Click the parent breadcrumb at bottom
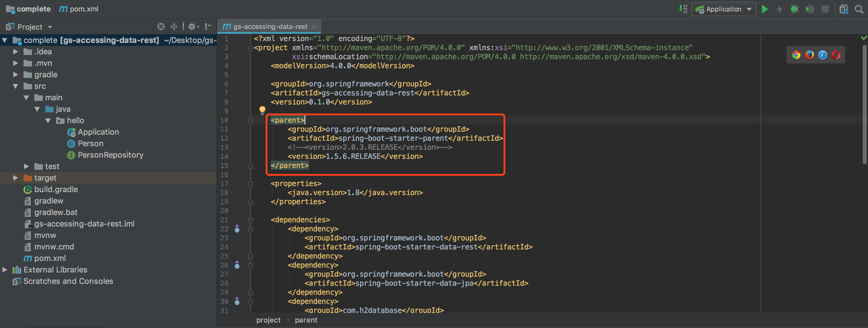Screen dimensions: 868x328 pos(306,320)
